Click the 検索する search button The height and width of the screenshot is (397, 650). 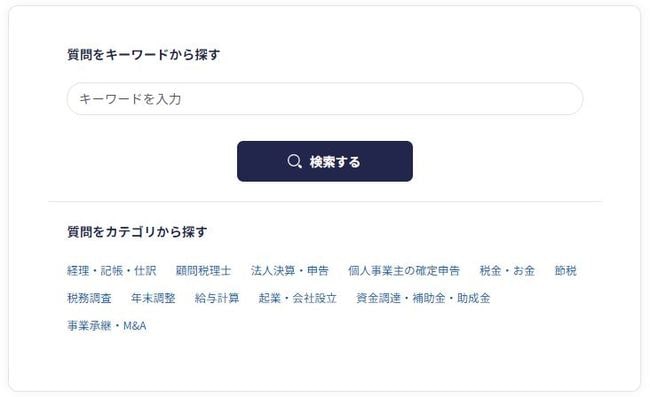(x=325, y=161)
